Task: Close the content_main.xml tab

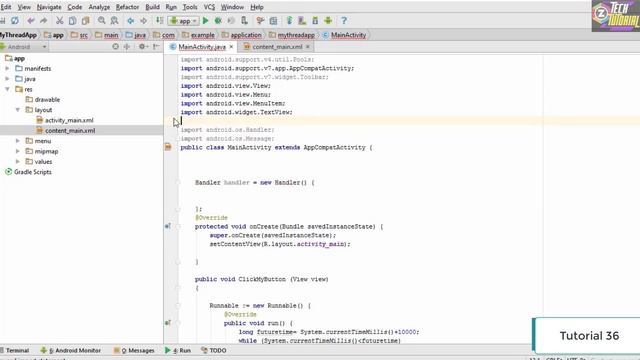Action: pos(308,47)
